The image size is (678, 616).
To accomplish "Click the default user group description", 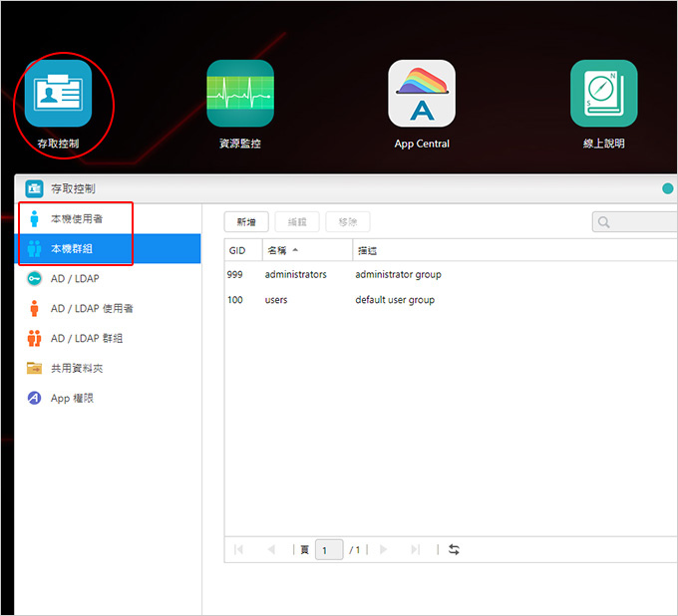I will click(x=395, y=300).
